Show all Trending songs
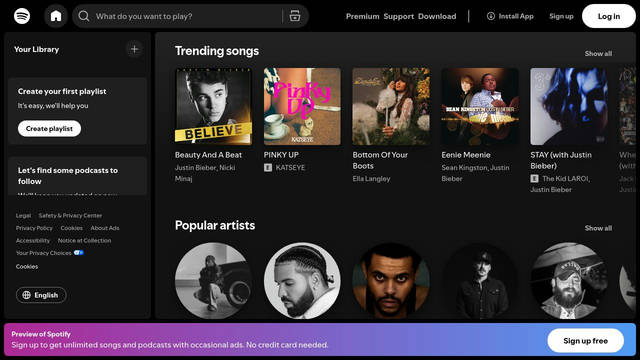The height and width of the screenshot is (360, 640). pyautogui.click(x=598, y=53)
